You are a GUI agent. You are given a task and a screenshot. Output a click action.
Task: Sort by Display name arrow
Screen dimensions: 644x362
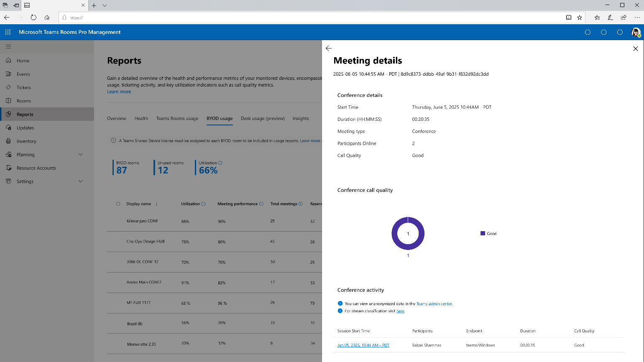point(156,204)
